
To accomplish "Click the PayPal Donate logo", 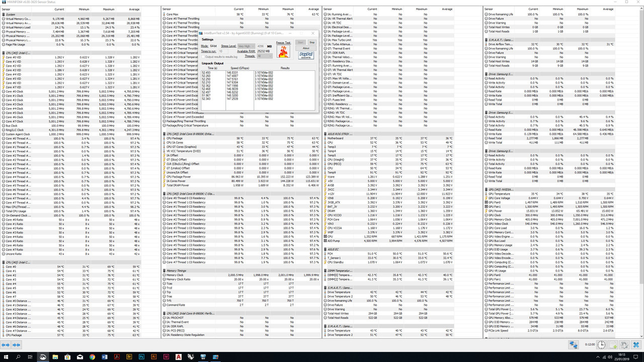I will coord(306,55).
